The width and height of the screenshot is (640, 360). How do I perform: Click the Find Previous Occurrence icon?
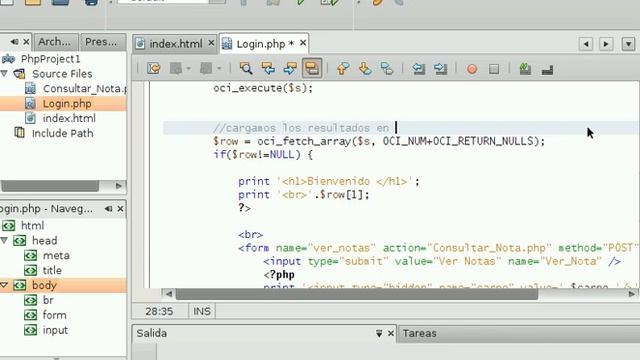coord(268,69)
